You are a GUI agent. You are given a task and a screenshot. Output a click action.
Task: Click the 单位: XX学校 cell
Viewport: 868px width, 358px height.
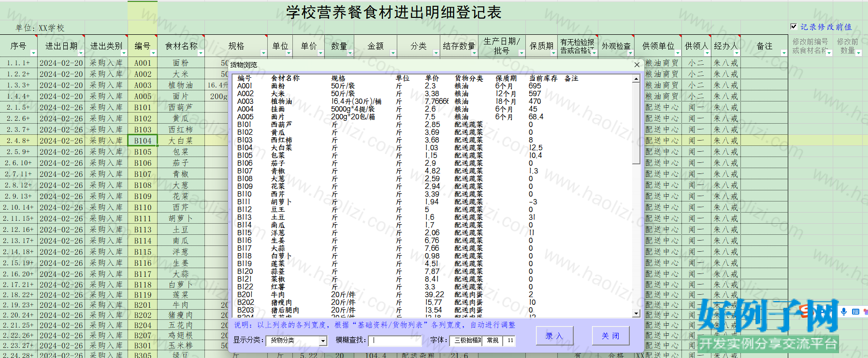(x=40, y=28)
